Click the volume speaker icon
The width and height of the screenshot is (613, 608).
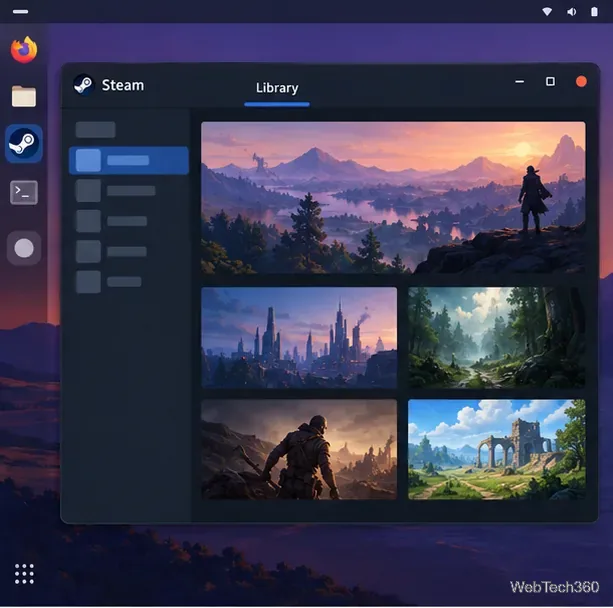coord(571,12)
